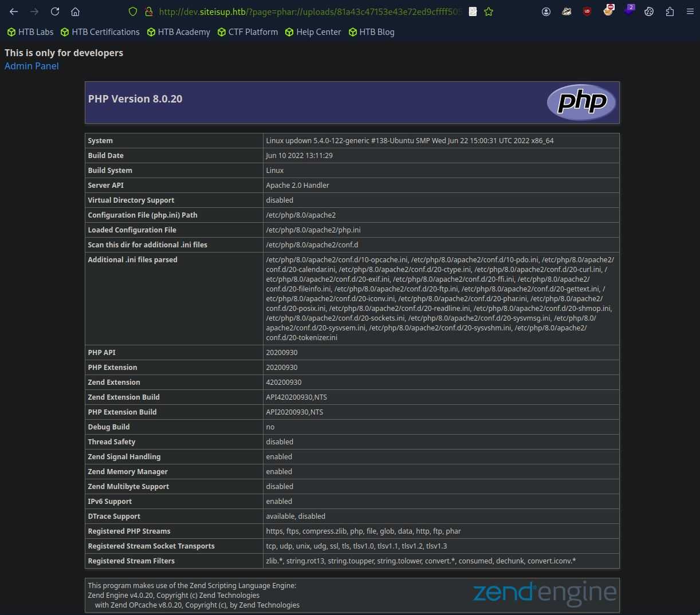Click the 'Build Date' row label
The width and height of the screenshot is (700, 615).
(x=106, y=155)
